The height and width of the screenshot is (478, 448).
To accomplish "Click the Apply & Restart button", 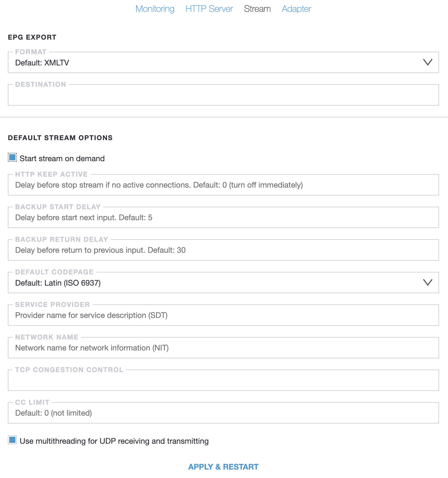I will [223, 467].
